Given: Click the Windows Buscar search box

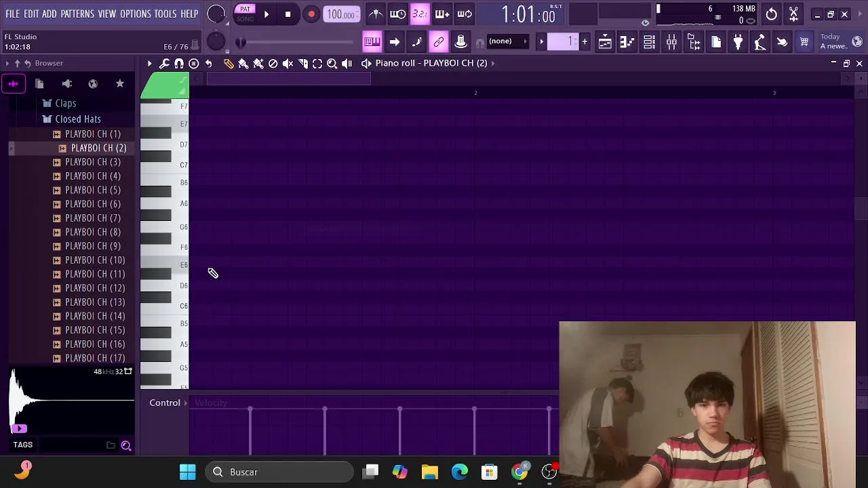Looking at the screenshot, I should tap(280, 472).
